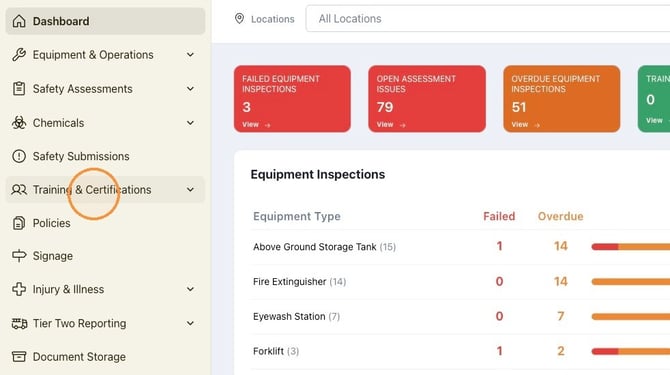Click the Tier Two Reporting truck icon

(x=19, y=323)
